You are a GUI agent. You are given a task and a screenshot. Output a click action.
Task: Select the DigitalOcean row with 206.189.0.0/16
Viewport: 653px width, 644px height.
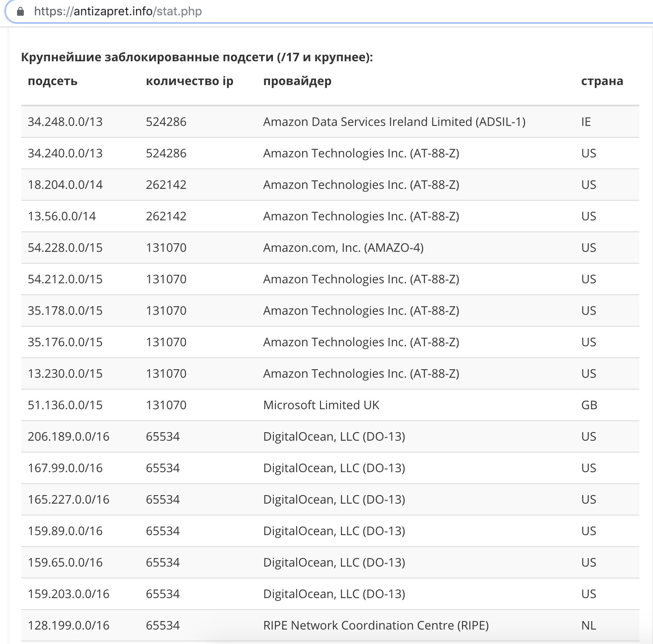pos(68,436)
